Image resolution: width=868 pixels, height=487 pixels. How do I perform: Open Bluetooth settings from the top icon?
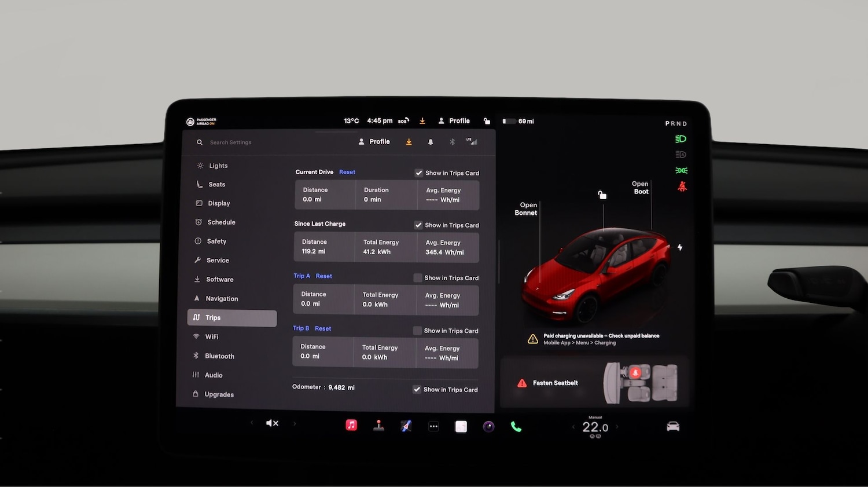[452, 141]
